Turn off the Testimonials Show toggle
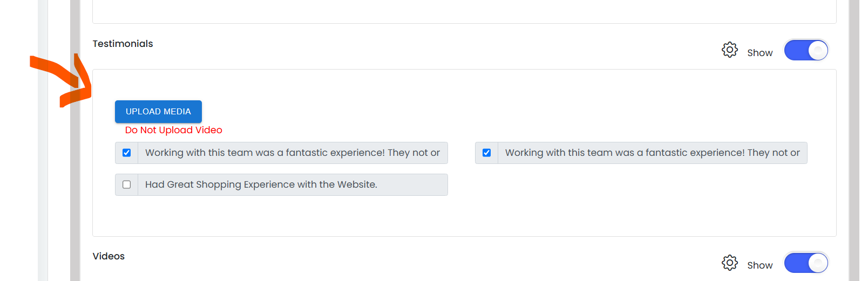Viewport: 868px width, 281px height. (806, 50)
